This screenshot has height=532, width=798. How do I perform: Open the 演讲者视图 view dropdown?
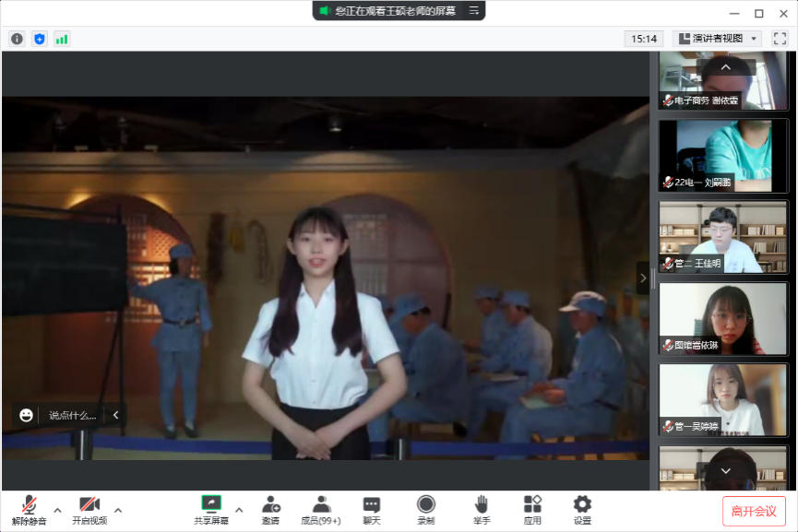click(717, 39)
